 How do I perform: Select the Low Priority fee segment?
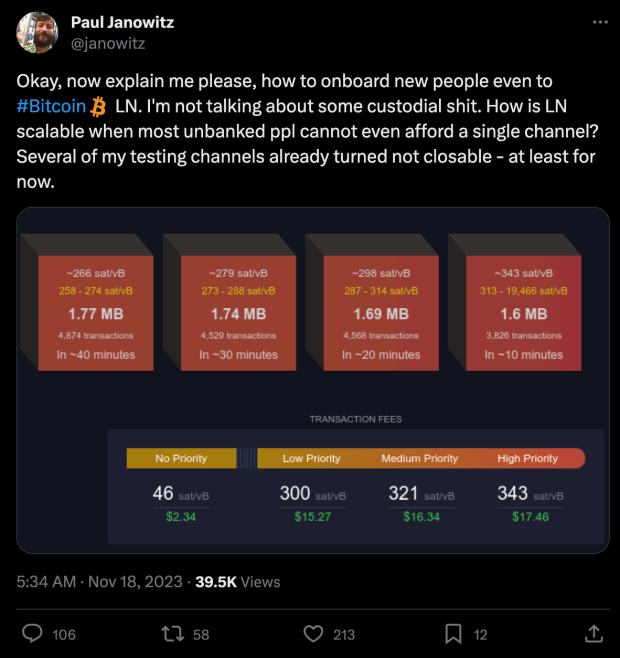tap(310, 458)
